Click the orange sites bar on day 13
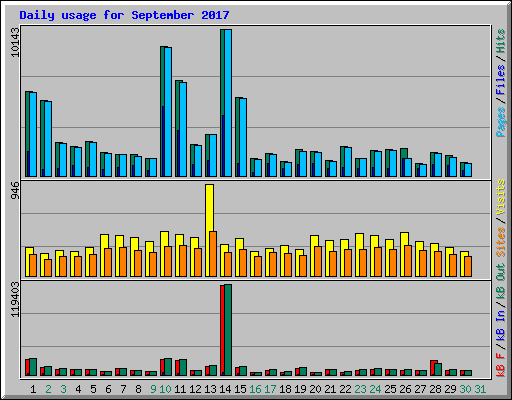The image size is (512, 400). click(x=213, y=254)
